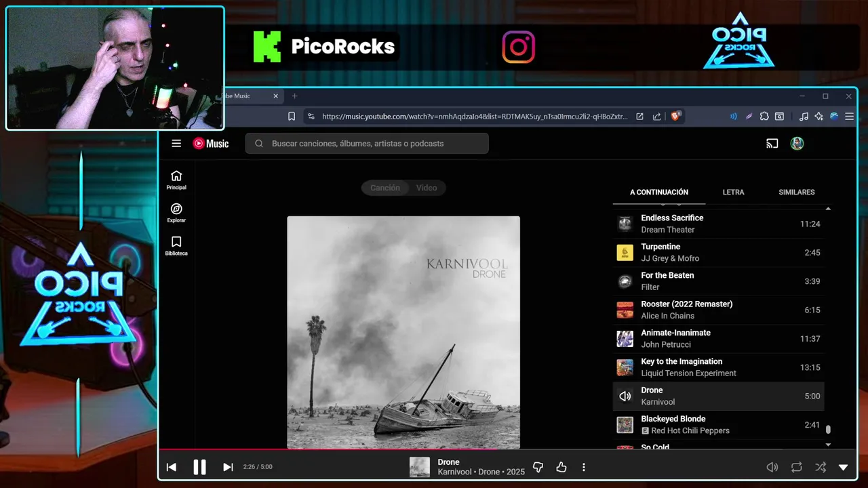Click the open-in-app icon in address bar
The height and width of the screenshot is (488, 868).
coord(639,117)
